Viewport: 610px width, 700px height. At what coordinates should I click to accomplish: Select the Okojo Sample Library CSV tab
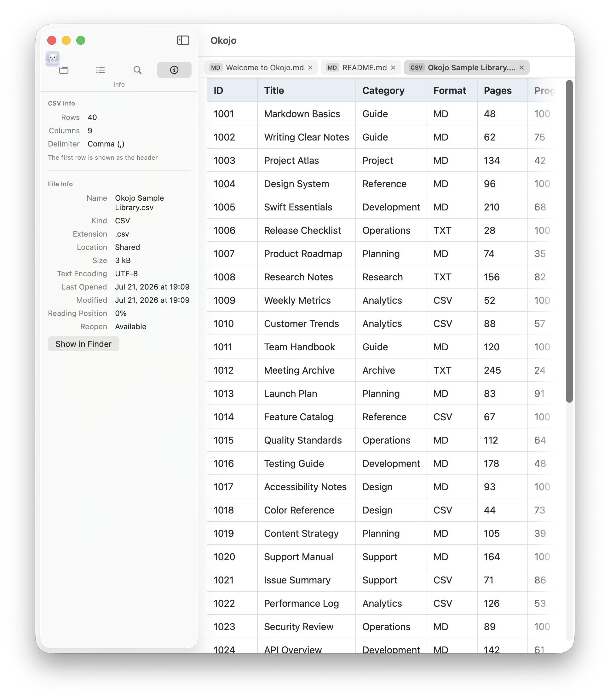[466, 68]
